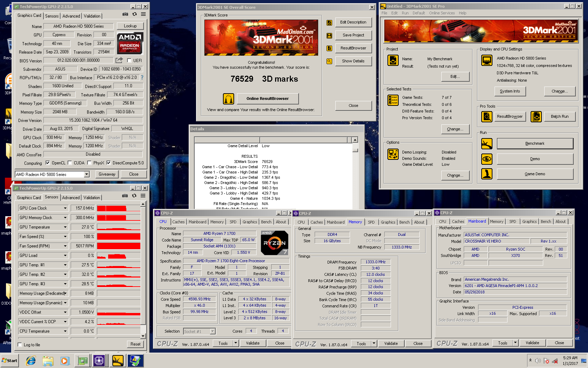The image size is (588, 368).
Task: Click the Demo eye icon
Action: 486,159
